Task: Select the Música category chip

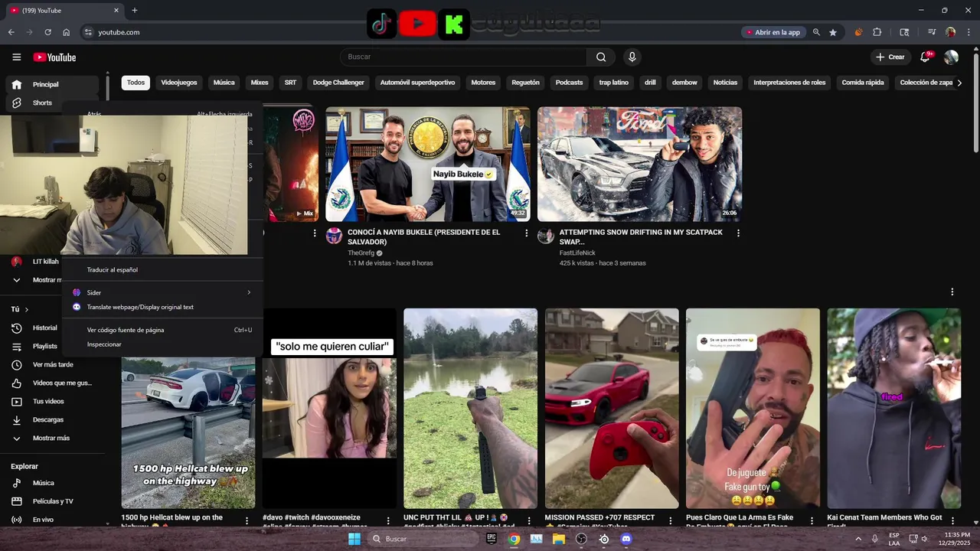Action: 224,83
